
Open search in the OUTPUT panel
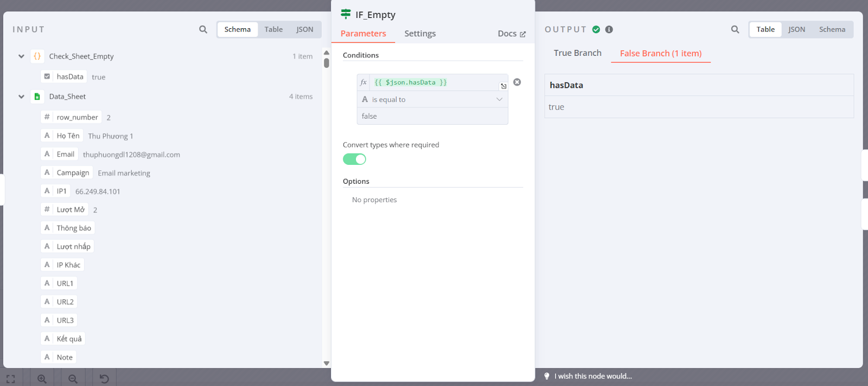[x=735, y=29]
